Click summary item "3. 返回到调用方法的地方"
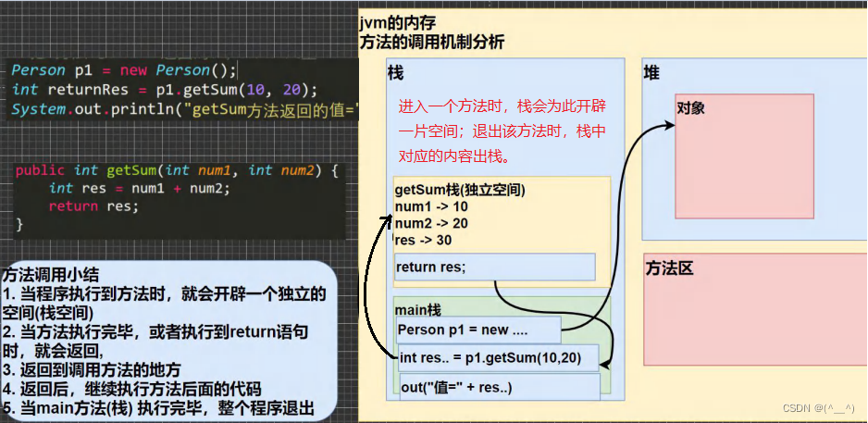The image size is (868, 423). pyautogui.click(x=92, y=370)
